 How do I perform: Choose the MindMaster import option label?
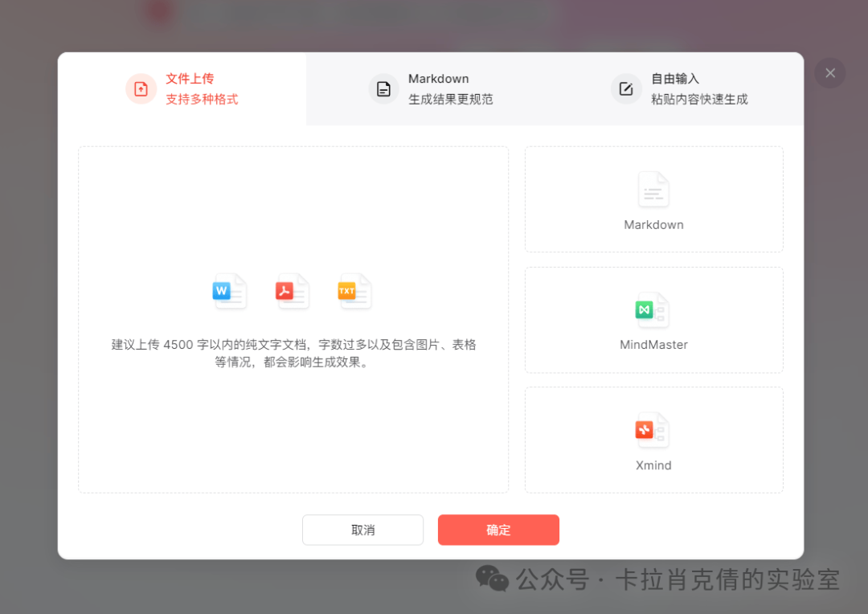[x=653, y=345]
